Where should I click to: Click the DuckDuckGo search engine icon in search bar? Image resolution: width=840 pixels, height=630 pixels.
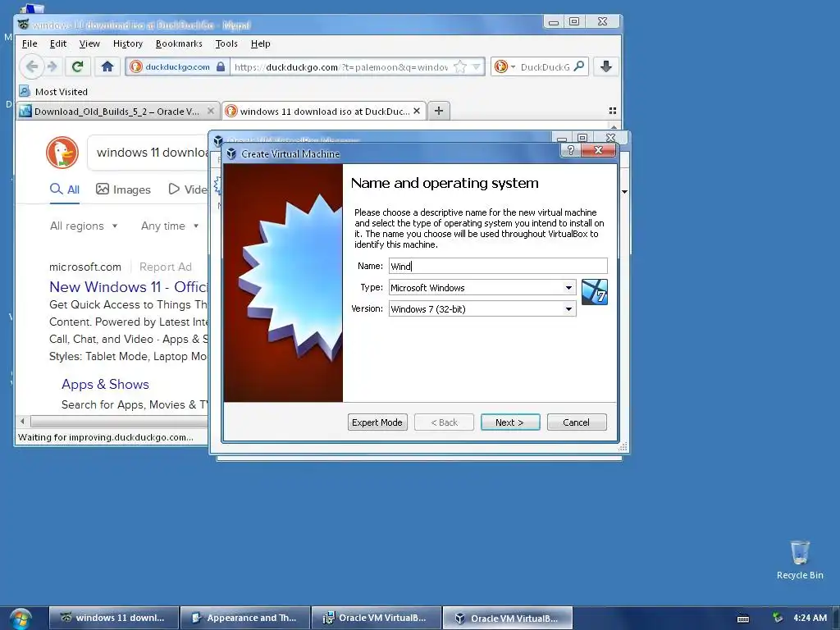tap(501, 66)
